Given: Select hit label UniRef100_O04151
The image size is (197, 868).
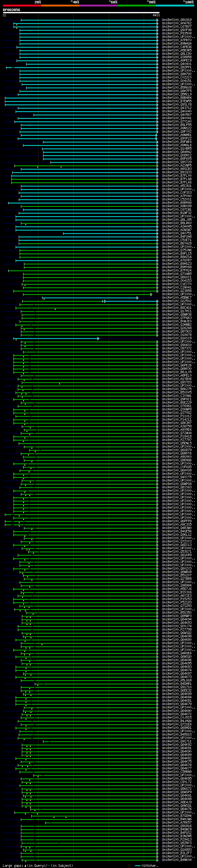Looking at the screenshot, I should [177, 81].
